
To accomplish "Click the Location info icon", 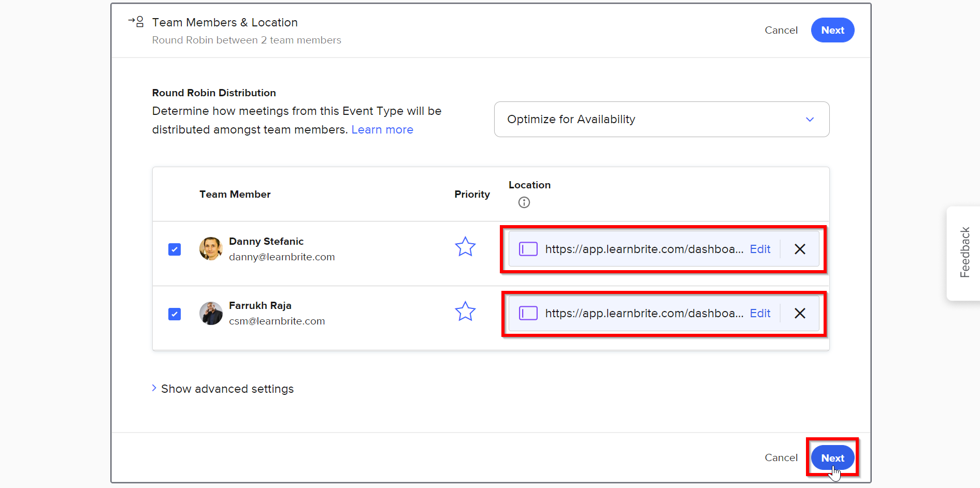I will 524,202.
